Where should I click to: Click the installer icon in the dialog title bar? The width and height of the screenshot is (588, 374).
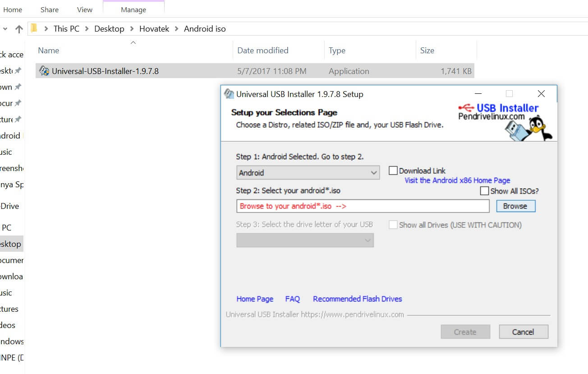tap(229, 94)
